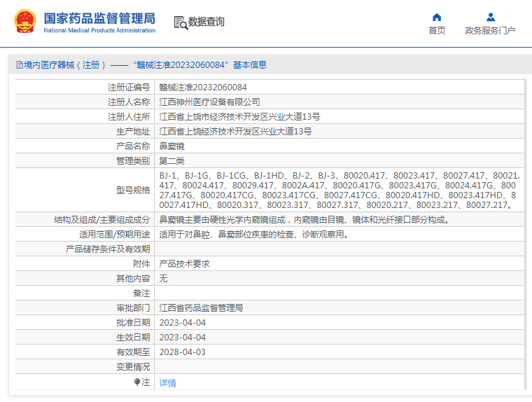Click production address 江西省上饶经济技术开发区兴业大道13号

coord(235,132)
